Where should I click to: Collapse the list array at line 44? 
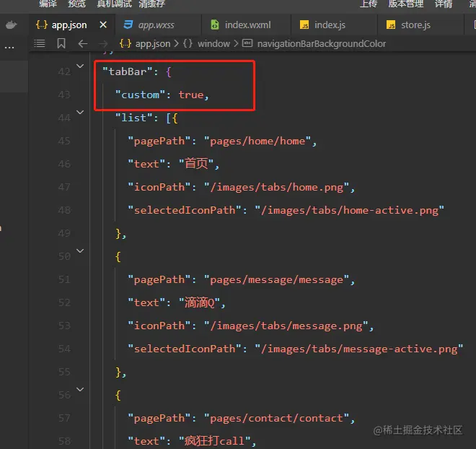pos(80,112)
